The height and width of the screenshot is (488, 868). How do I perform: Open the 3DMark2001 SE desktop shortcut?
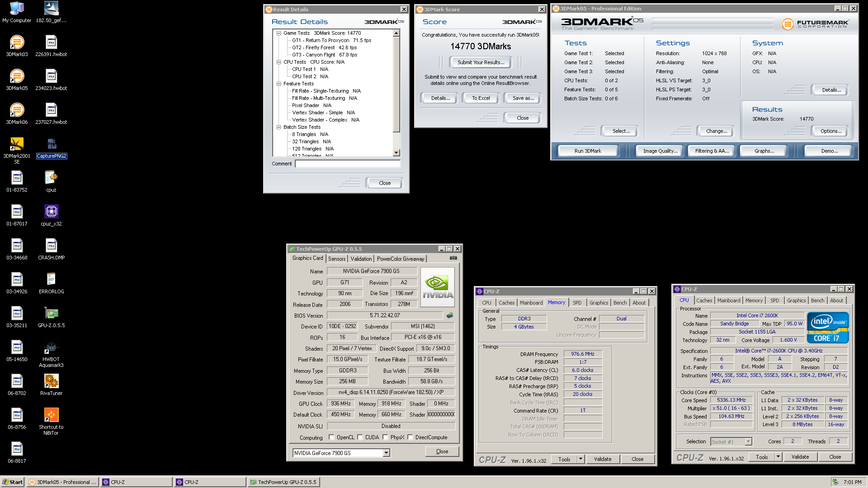(x=17, y=150)
